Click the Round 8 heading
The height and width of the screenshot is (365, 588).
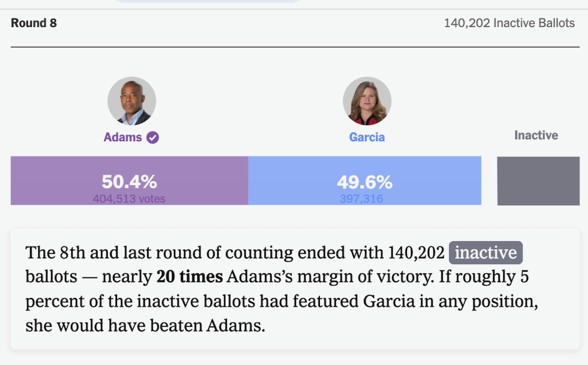click(34, 24)
